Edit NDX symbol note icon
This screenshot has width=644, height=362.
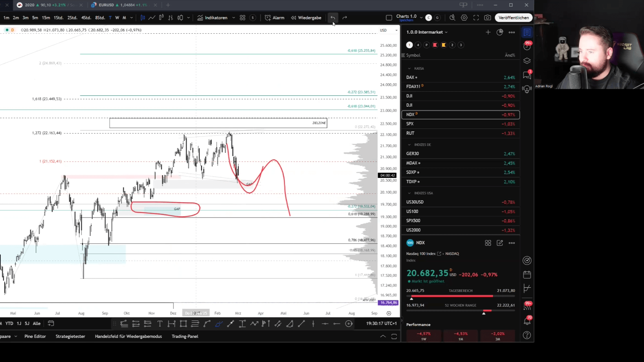[500, 243]
